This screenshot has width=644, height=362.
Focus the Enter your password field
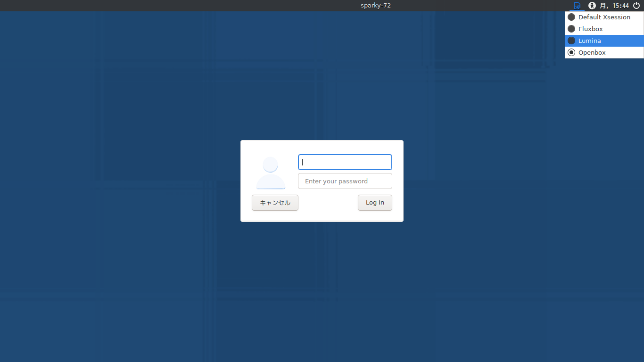click(345, 181)
